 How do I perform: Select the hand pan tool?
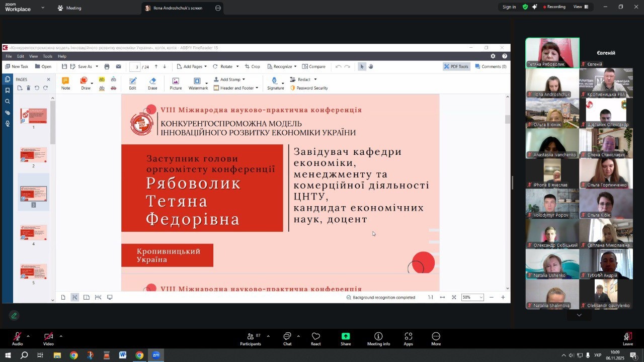[x=371, y=66]
